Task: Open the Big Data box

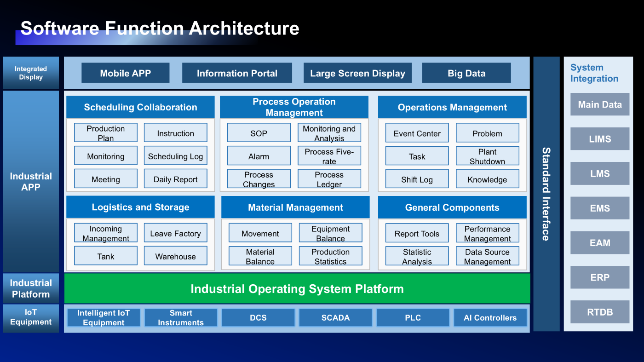Action: [x=466, y=73]
